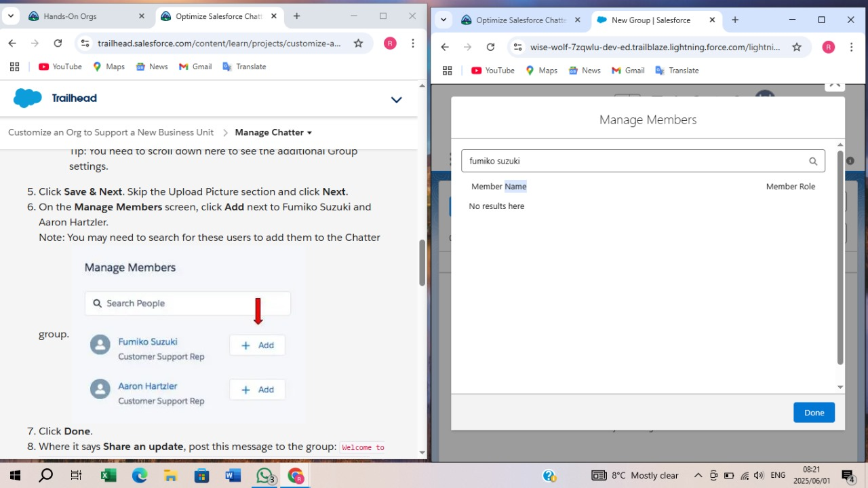The width and height of the screenshot is (868, 488).
Task: Open 'Customize an Org to Support a New Business Unit' breadcrumb
Action: pyautogui.click(x=111, y=132)
